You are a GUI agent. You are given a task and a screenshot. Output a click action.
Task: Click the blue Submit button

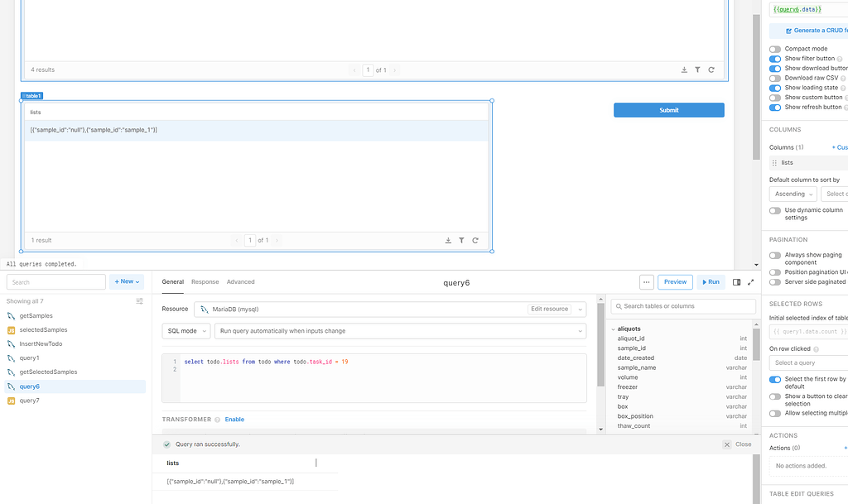tap(668, 110)
